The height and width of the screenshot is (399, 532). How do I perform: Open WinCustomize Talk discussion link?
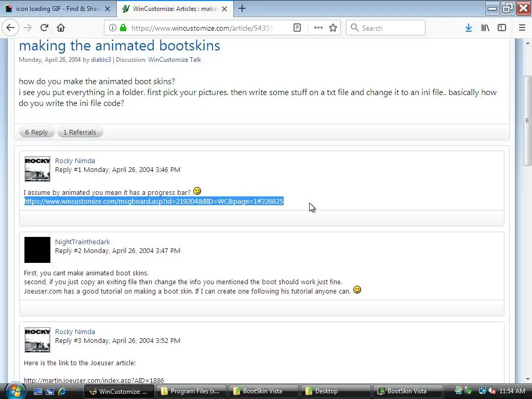(175, 60)
